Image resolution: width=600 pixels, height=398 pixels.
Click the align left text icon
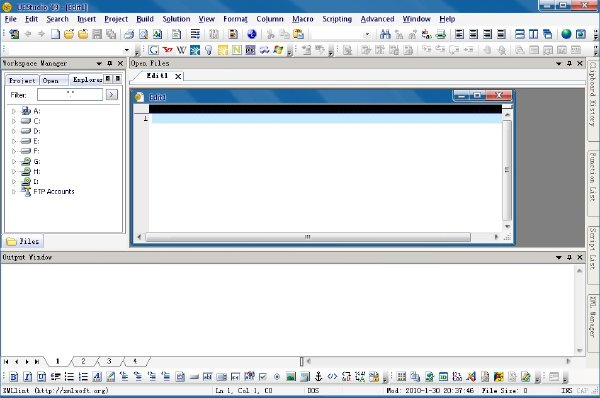[459, 34]
